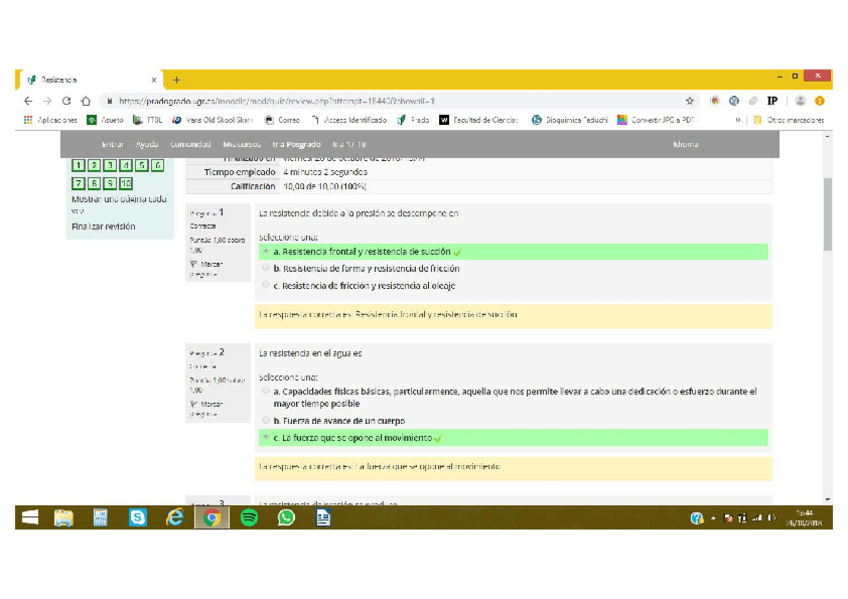This screenshot has width=848, height=599.
Task: Open Skype from the taskbar
Action: [138, 517]
